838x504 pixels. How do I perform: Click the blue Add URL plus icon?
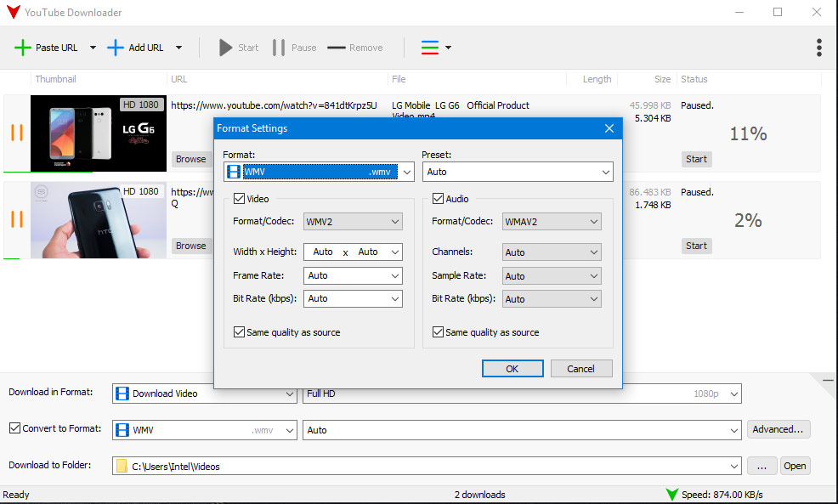116,48
